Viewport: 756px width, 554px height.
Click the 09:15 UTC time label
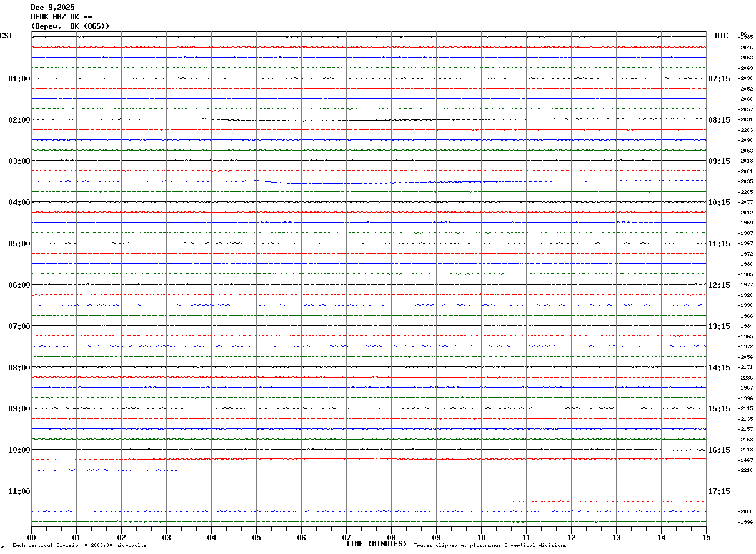click(x=719, y=161)
